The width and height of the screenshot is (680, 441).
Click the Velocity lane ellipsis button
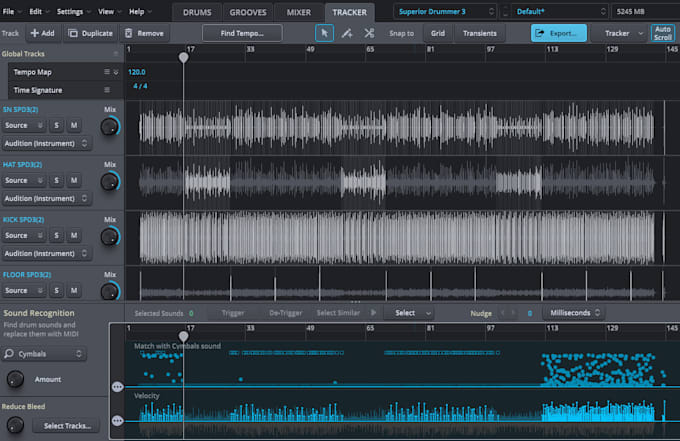tap(117, 420)
